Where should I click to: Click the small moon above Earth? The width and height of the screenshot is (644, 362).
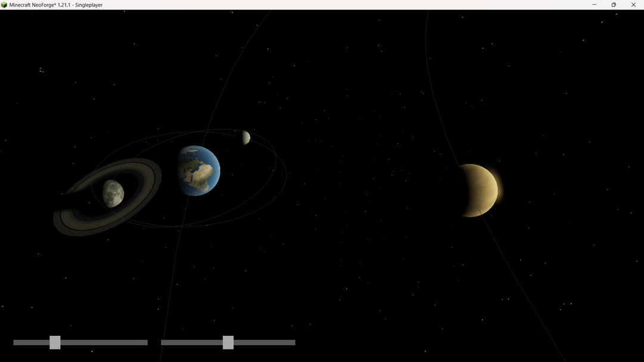tap(246, 138)
